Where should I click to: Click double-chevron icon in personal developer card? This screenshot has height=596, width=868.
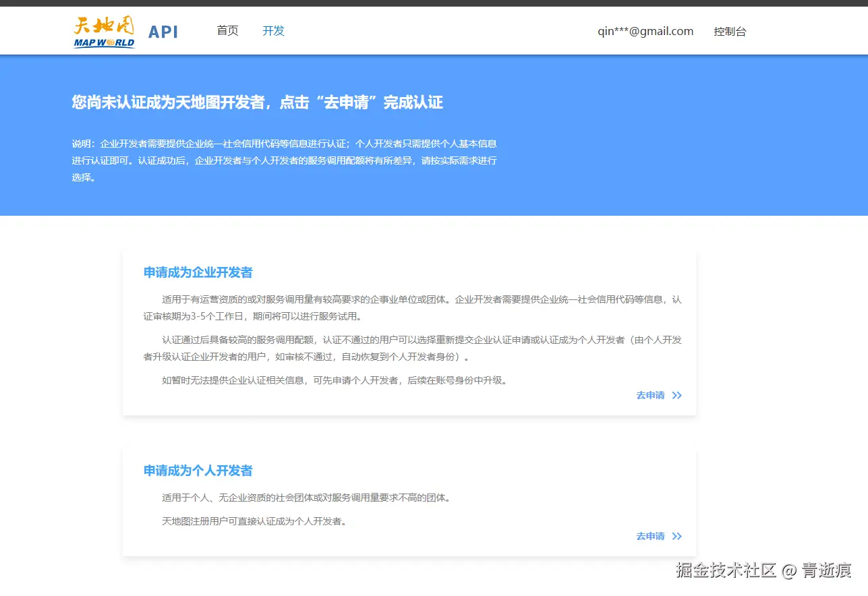click(677, 537)
